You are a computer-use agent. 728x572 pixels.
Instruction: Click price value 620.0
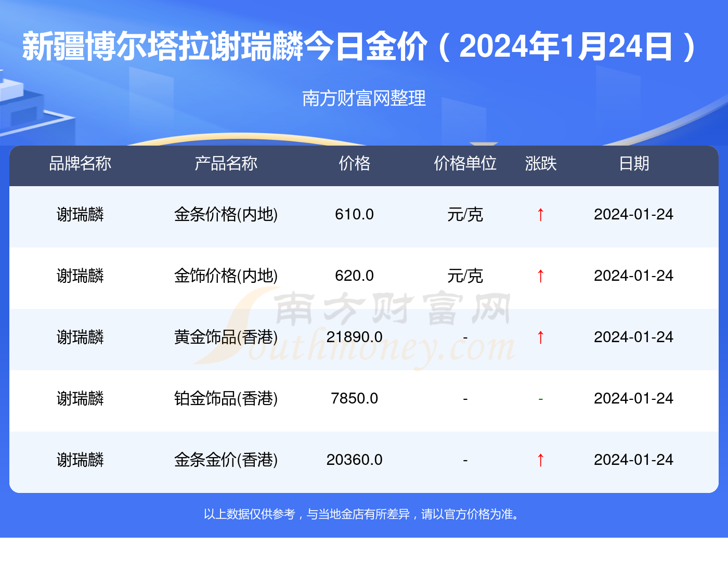(355, 276)
